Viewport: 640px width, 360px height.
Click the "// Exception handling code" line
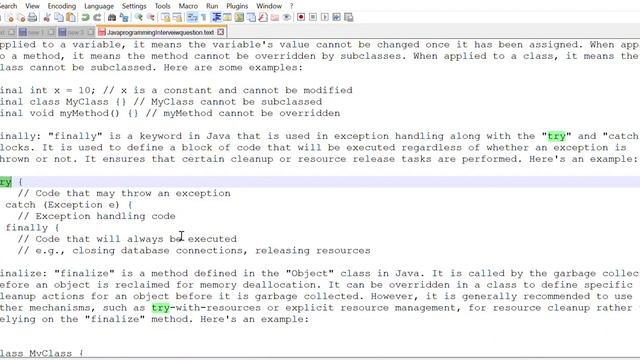(x=96, y=216)
